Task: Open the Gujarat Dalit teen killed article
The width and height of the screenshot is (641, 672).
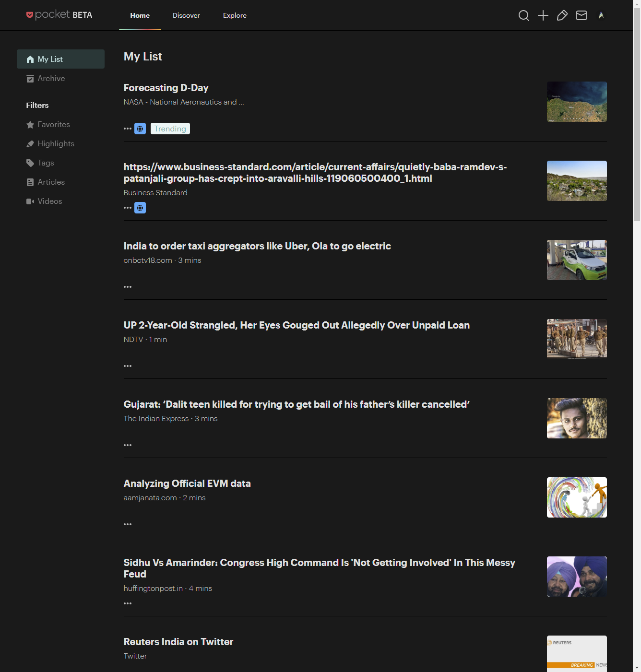Action: click(297, 404)
